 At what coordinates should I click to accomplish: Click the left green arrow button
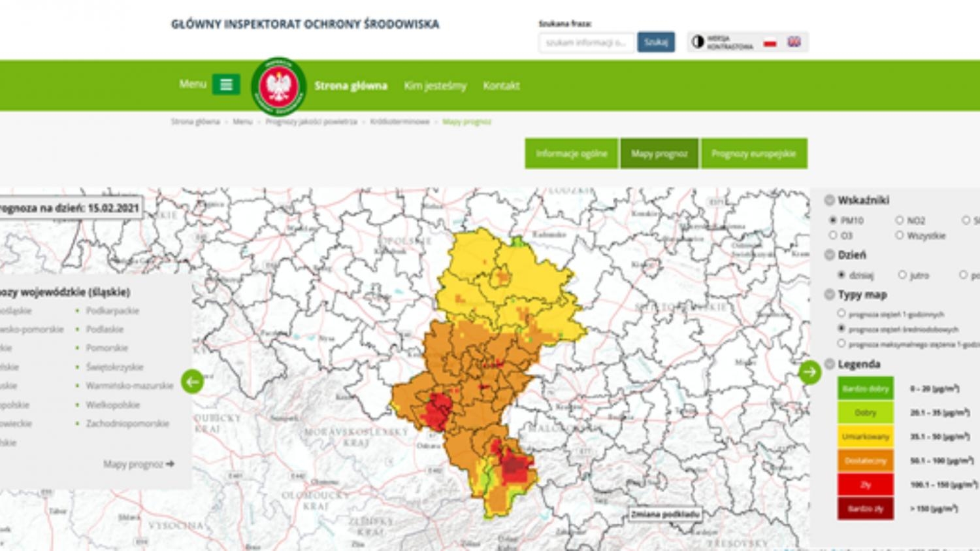click(x=192, y=381)
